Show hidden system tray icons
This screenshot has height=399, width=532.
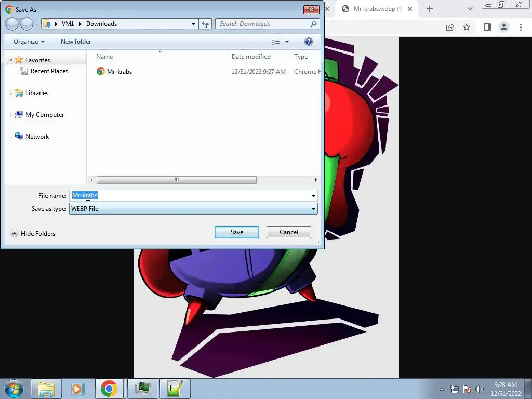(x=442, y=389)
